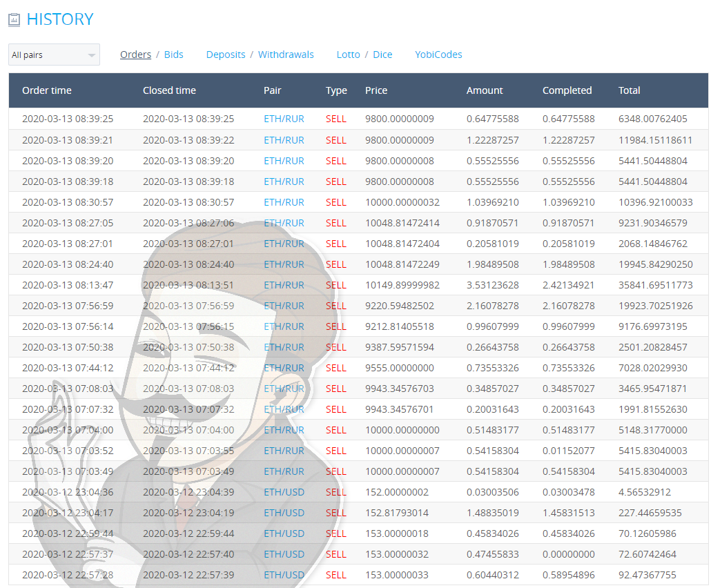Select amount 0.64775588 in Amount column
Image resolution: width=711 pixels, height=588 pixels.
point(493,119)
